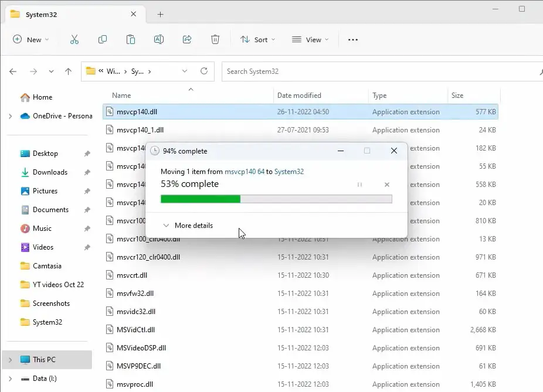Expand More details in move dialog

188,225
